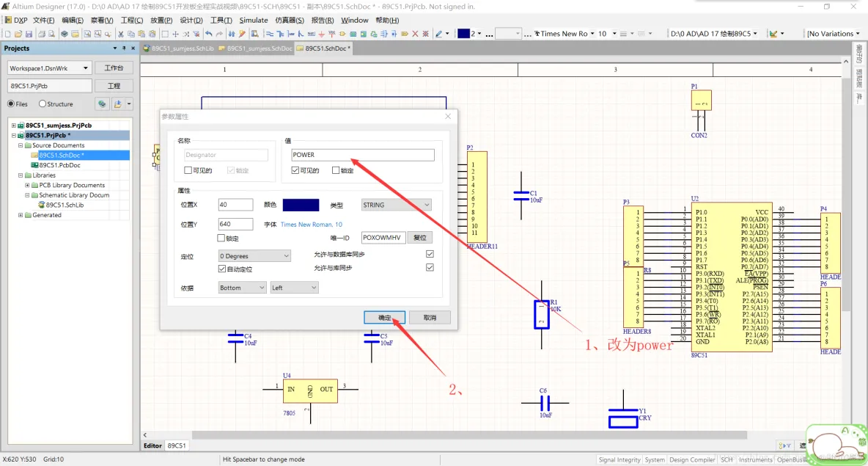Click the Copy toolbar icon
Screen dimensions: 868x466
point(131,34)
